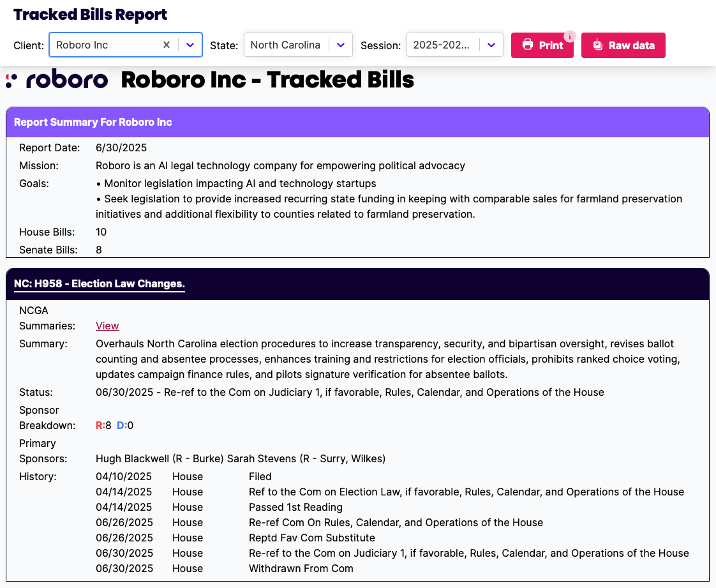This screenshot has width=716, height=588.
Task: Click the report date 6/30/2025
Action: click(121, 147)
